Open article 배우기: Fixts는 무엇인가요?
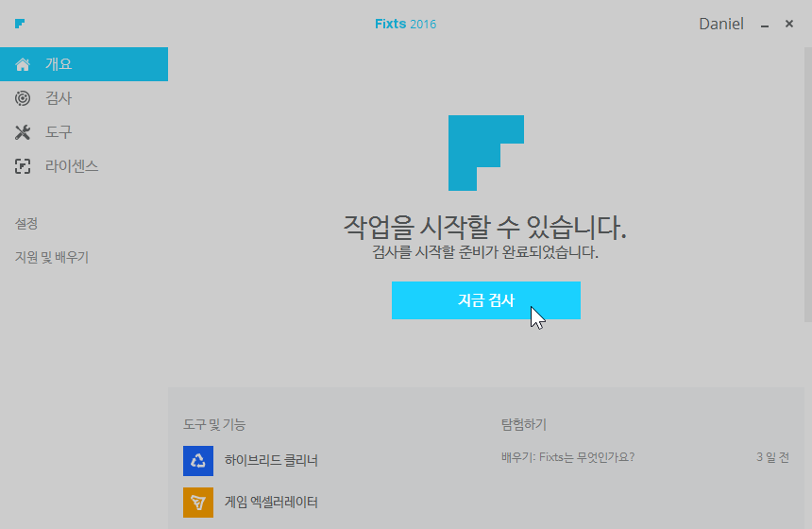 [x=567, y=457]
